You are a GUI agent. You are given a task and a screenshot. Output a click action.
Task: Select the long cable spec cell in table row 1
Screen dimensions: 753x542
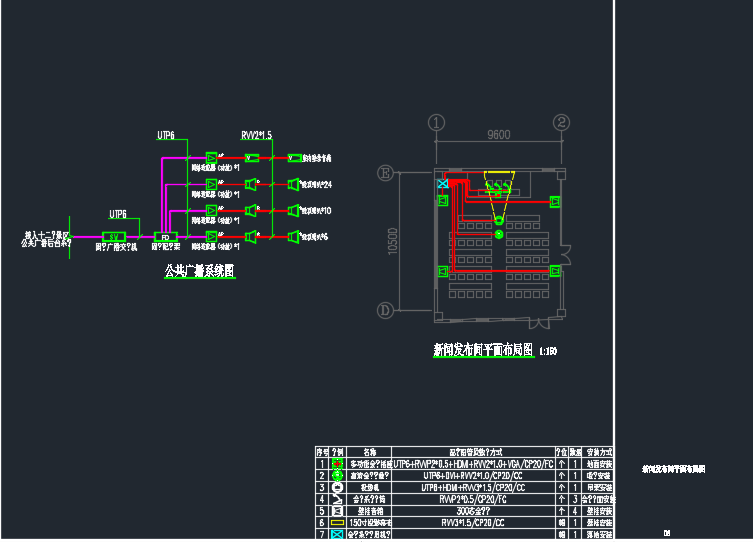coord(473,464)
